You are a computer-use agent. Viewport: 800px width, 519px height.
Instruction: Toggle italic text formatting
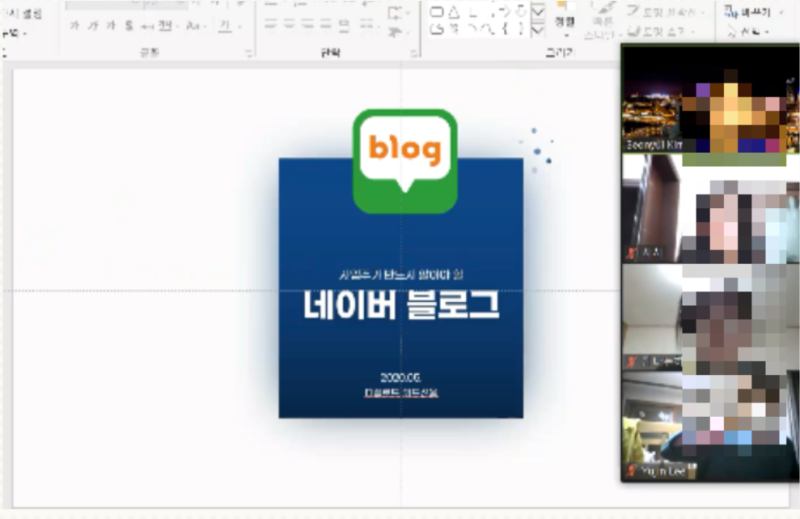coord(93,26)
